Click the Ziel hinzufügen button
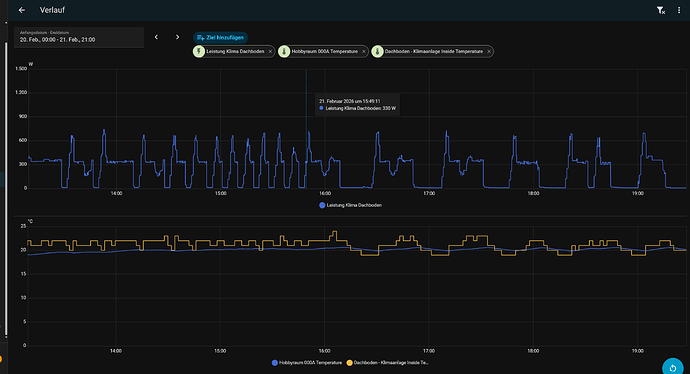The height and width of the screenshot is (374, 690). (x=220, y=37)
